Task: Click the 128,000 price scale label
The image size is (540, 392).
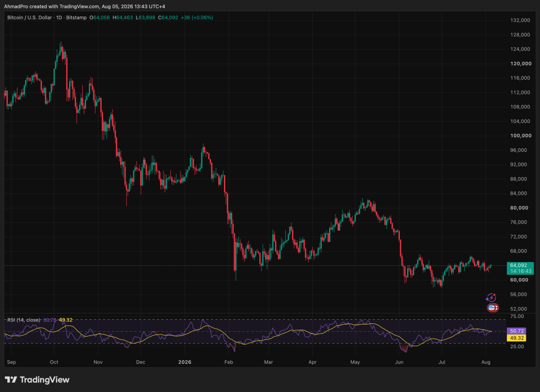Action: (520, 35)
